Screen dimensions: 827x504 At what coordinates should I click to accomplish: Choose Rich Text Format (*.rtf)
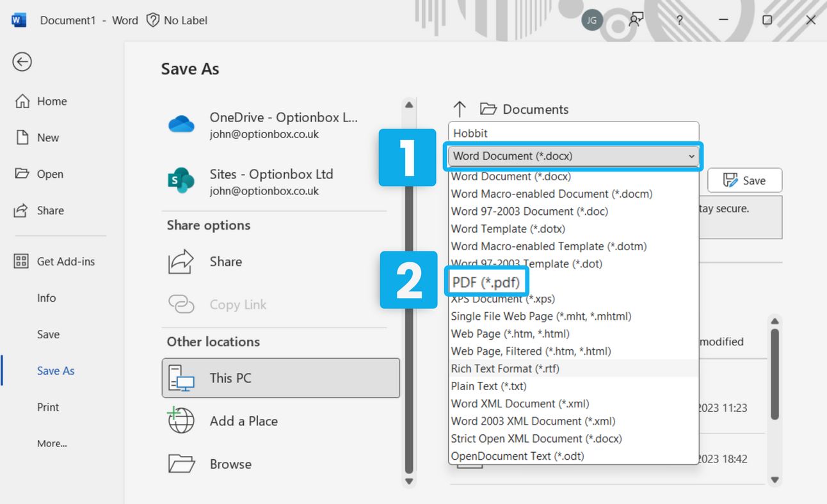click(x=574, y=368)
